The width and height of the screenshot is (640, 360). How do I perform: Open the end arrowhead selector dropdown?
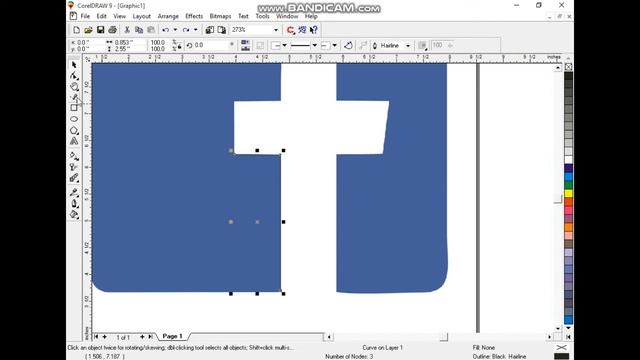(335, 45)
